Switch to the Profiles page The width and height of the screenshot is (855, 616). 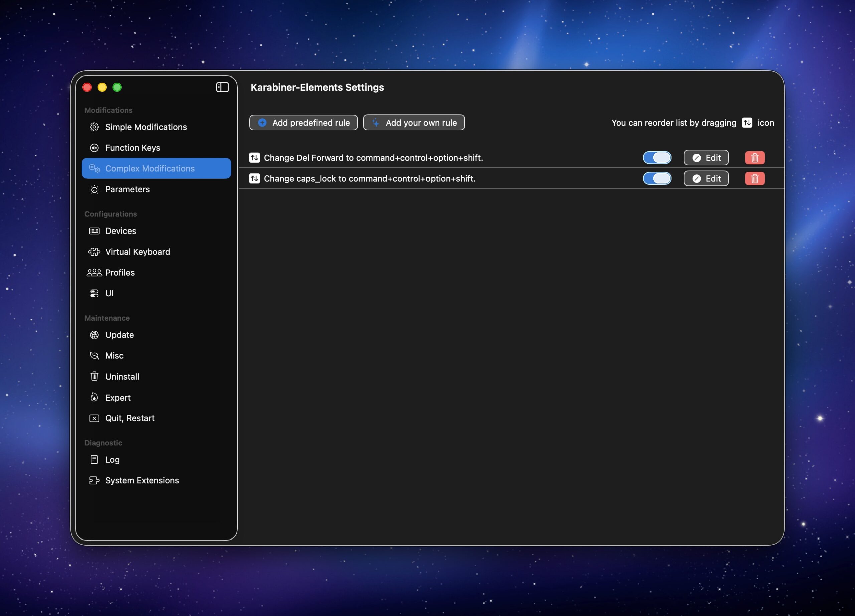[120, 272]
